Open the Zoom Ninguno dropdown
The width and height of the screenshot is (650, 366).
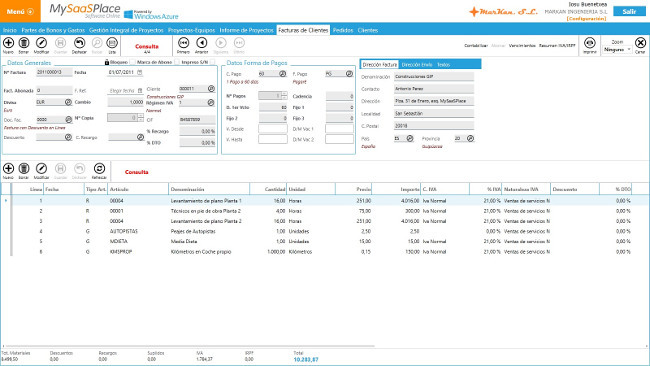(617, 49)
